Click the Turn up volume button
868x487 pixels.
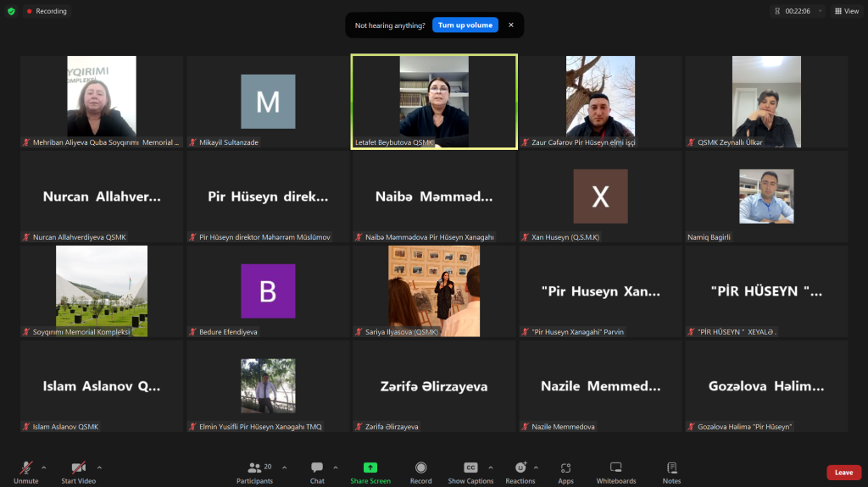pos(465,25)
